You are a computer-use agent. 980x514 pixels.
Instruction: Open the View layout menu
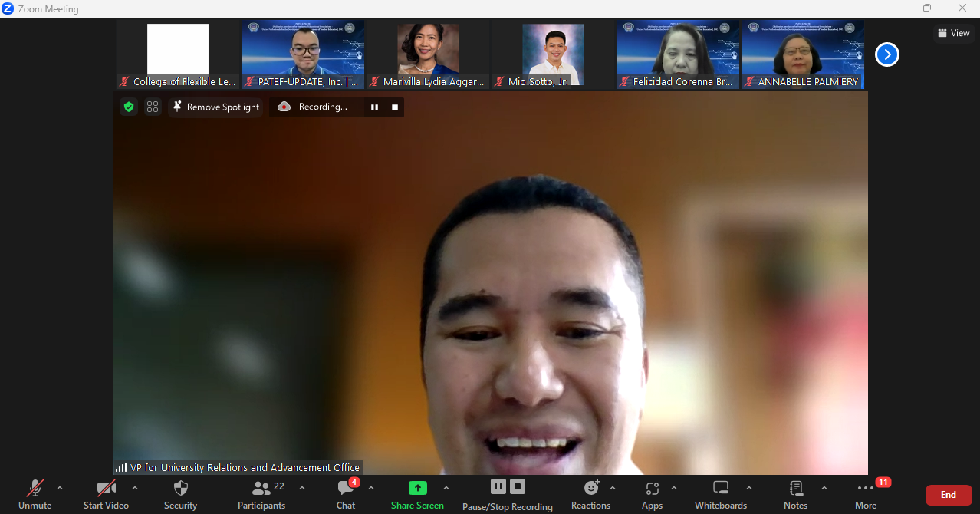pyautogui.click(x=953, y=33)
